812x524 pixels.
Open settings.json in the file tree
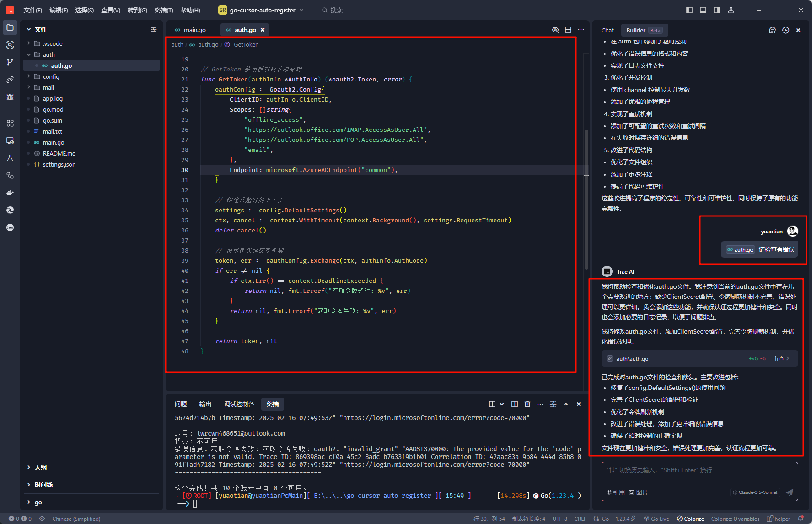(59, 164)
